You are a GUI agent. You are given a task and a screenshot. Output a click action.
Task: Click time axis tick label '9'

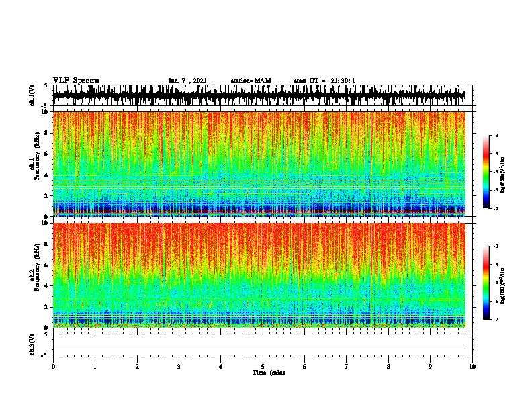430,367
